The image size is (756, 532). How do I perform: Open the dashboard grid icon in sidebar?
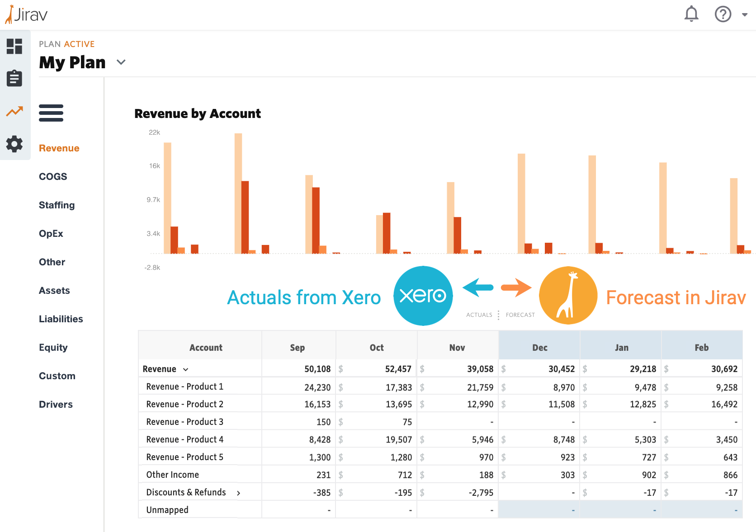click(14, 46)
